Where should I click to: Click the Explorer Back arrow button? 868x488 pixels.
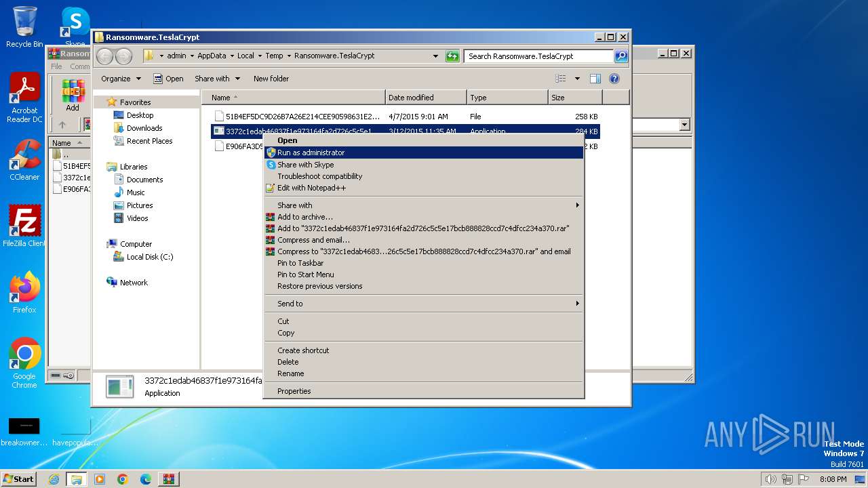(x=105, y=56)
